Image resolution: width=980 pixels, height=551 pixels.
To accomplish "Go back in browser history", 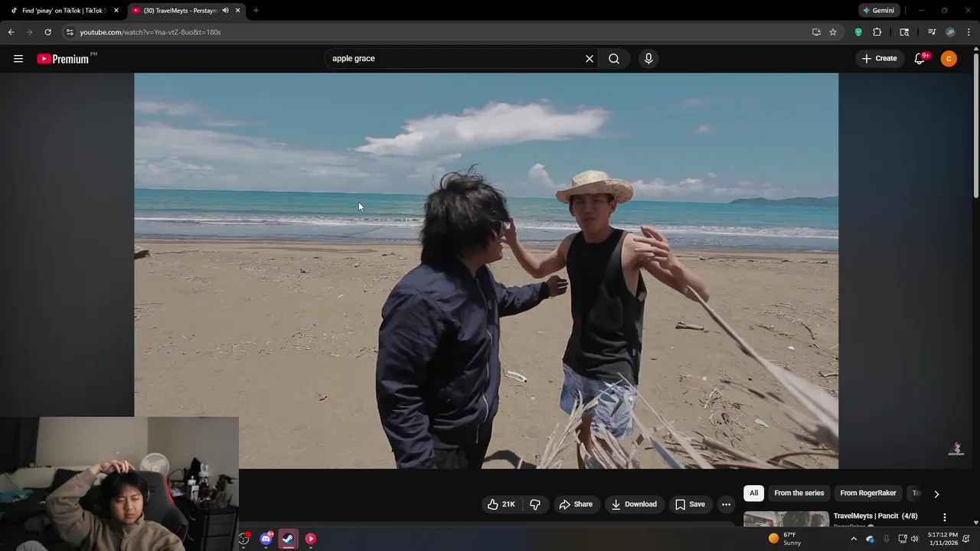I will (x=11, y=32).
